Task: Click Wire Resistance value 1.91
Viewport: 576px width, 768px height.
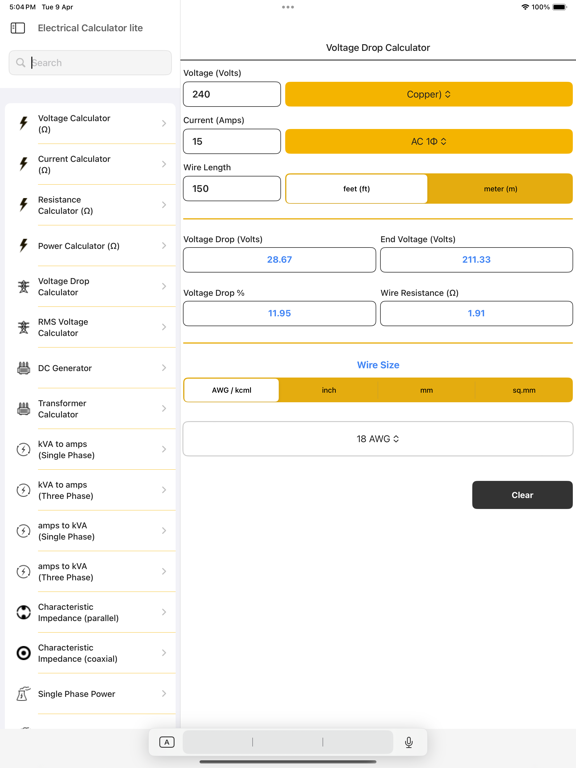Action: [476, 313]
